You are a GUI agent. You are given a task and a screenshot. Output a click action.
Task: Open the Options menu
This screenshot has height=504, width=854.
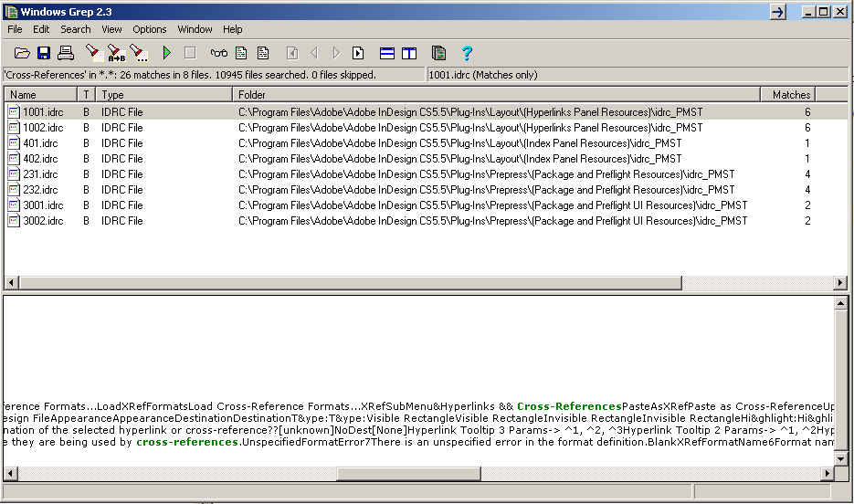(149, 29)
